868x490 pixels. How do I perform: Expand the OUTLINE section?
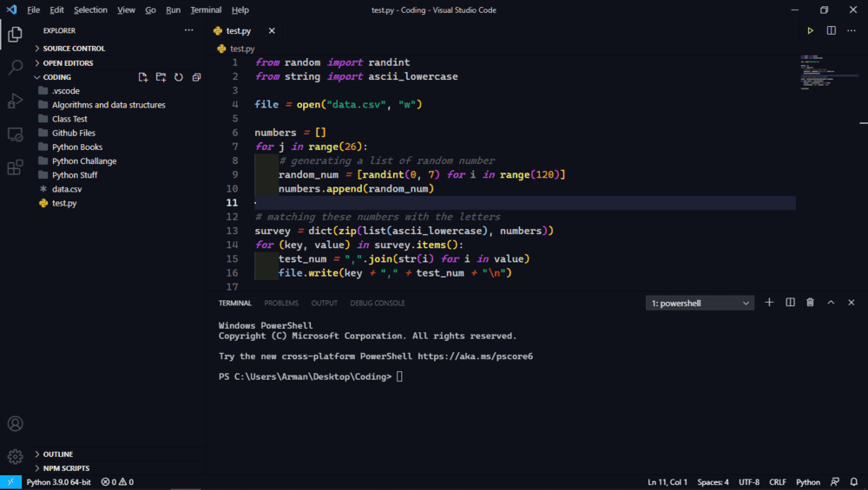(x=57, y=454)
